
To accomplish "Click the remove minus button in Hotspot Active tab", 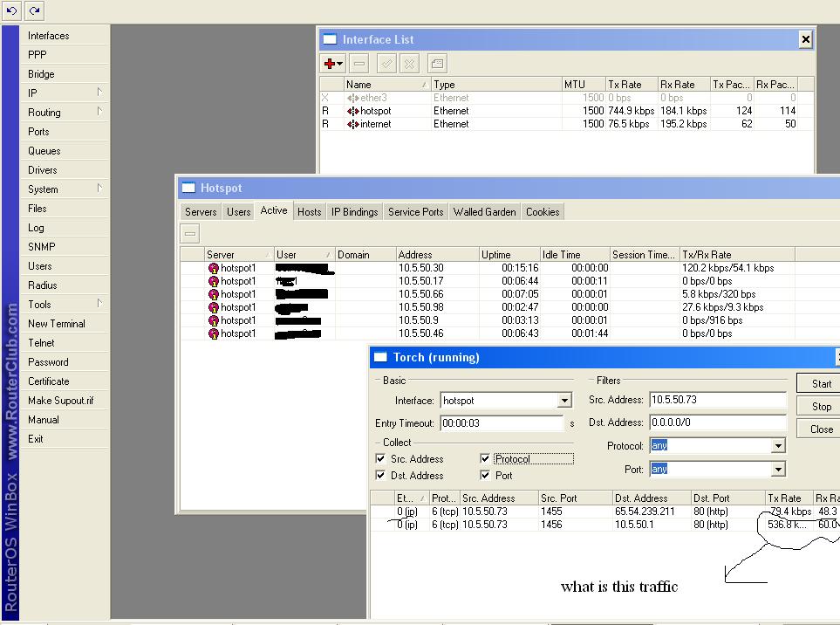I will click(189, 234).
